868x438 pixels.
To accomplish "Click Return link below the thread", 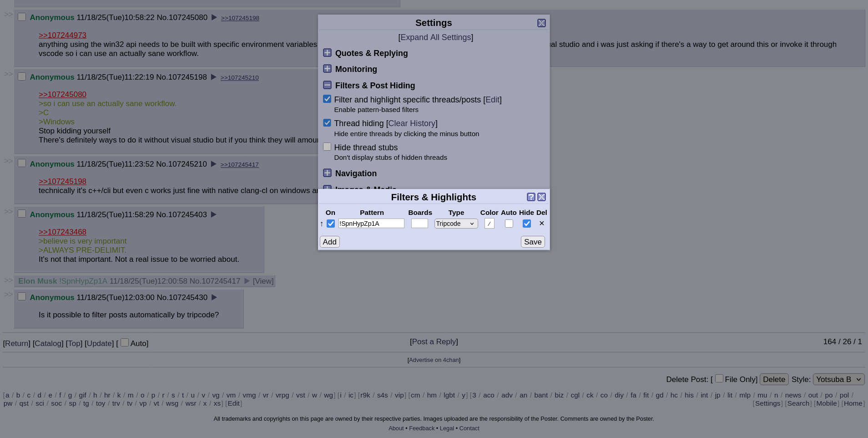I will point(17,343).
